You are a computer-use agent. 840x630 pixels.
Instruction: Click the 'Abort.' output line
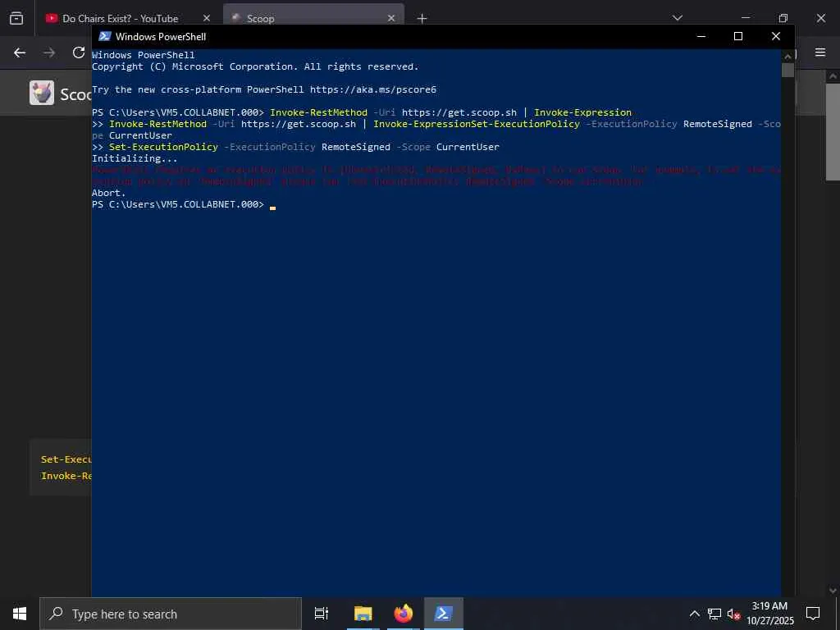click(109, 193)
